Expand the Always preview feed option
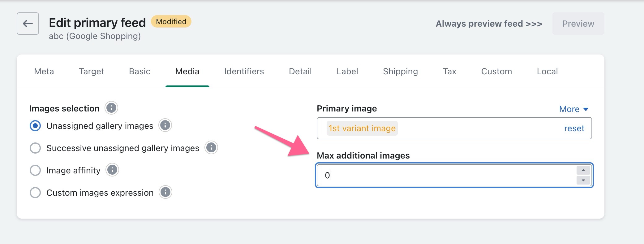 click(x=488, y=24)
